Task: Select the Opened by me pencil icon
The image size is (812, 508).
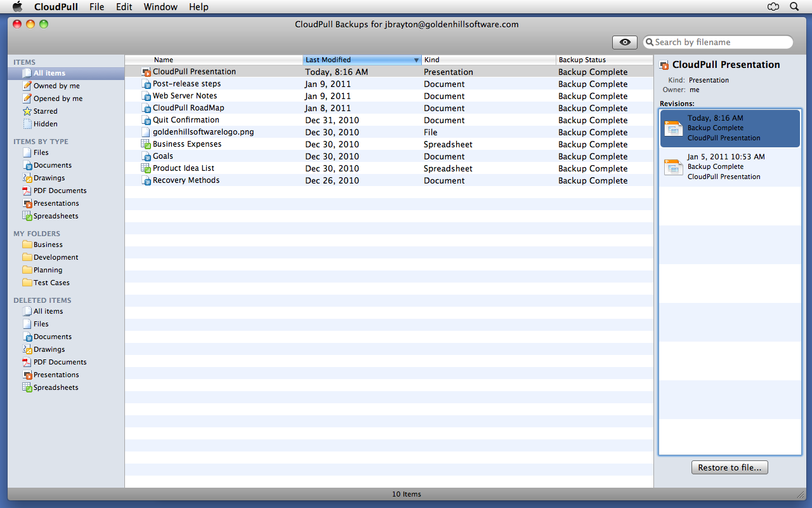Action: pyautogui.click(x=27, y=98)
